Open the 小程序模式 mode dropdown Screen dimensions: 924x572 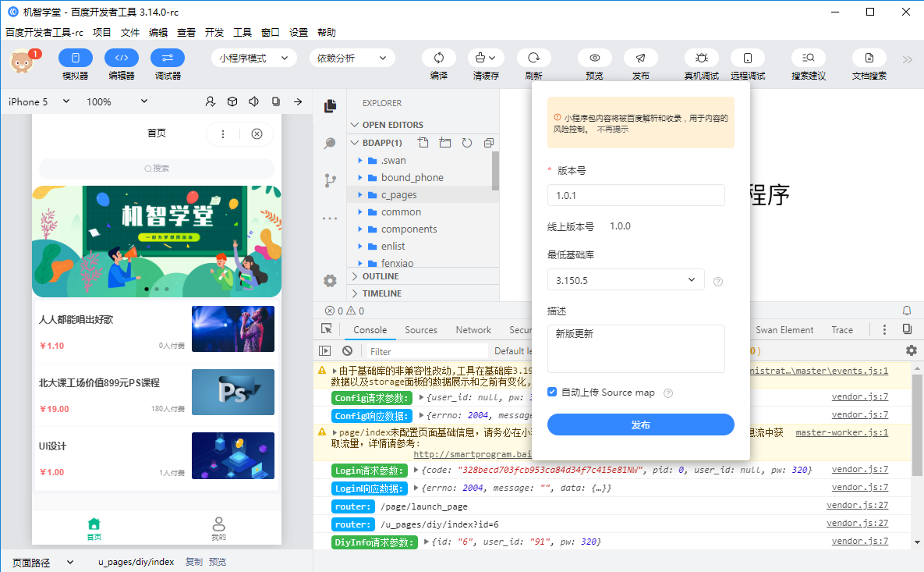point(253,58)
